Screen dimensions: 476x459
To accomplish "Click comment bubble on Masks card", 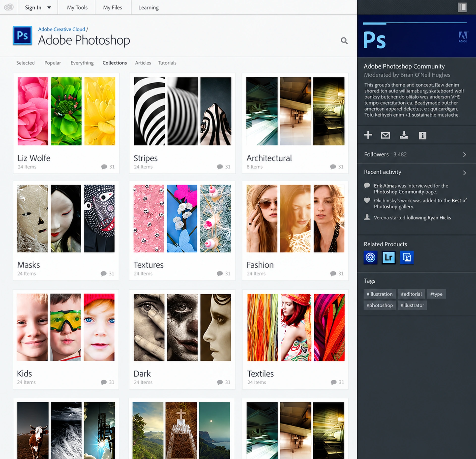I will (x=104, y=274).
